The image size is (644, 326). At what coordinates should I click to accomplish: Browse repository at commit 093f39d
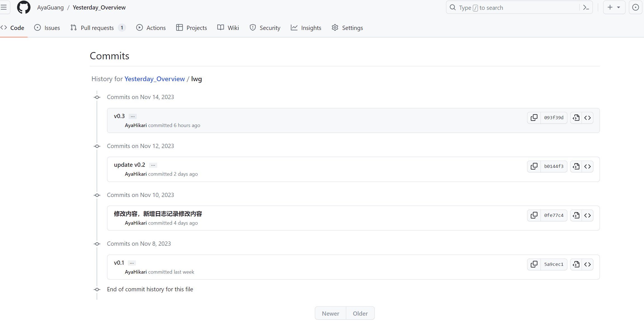[x=588, y=118]
